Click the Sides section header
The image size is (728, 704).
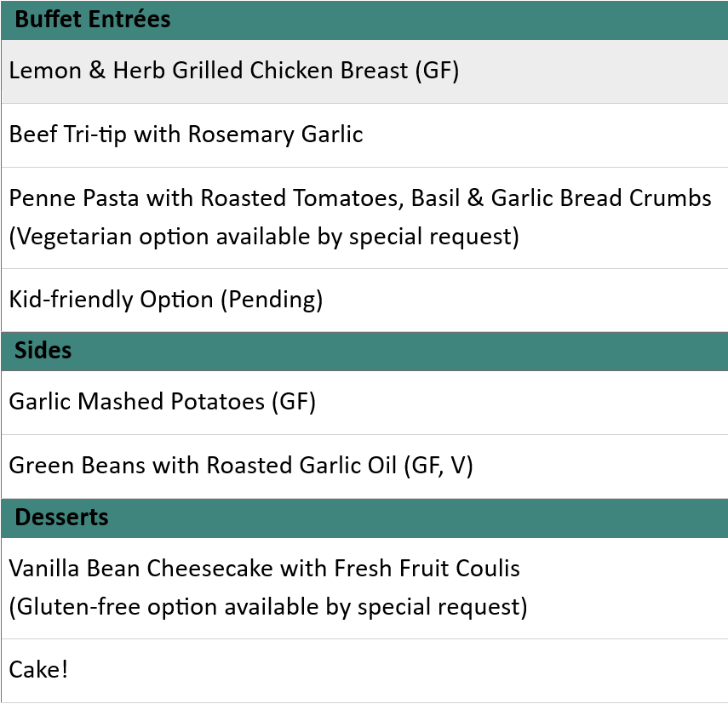coord(364,352)
